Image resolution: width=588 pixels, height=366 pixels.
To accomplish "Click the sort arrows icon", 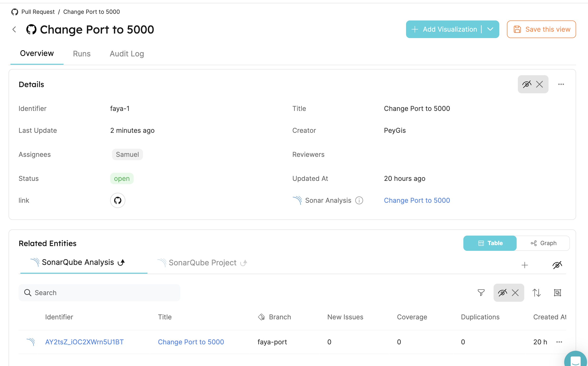I will tap(536, 293).
